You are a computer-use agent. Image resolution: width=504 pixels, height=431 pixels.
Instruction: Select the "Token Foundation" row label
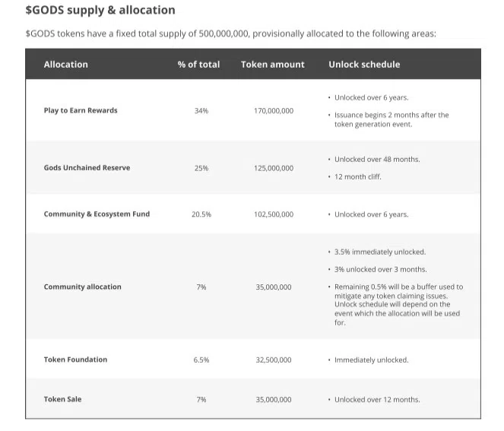tap(75, 360)
